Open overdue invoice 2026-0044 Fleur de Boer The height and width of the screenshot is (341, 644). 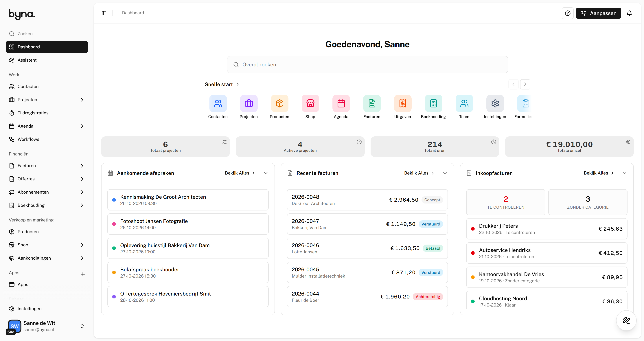(x=367, y=297)
